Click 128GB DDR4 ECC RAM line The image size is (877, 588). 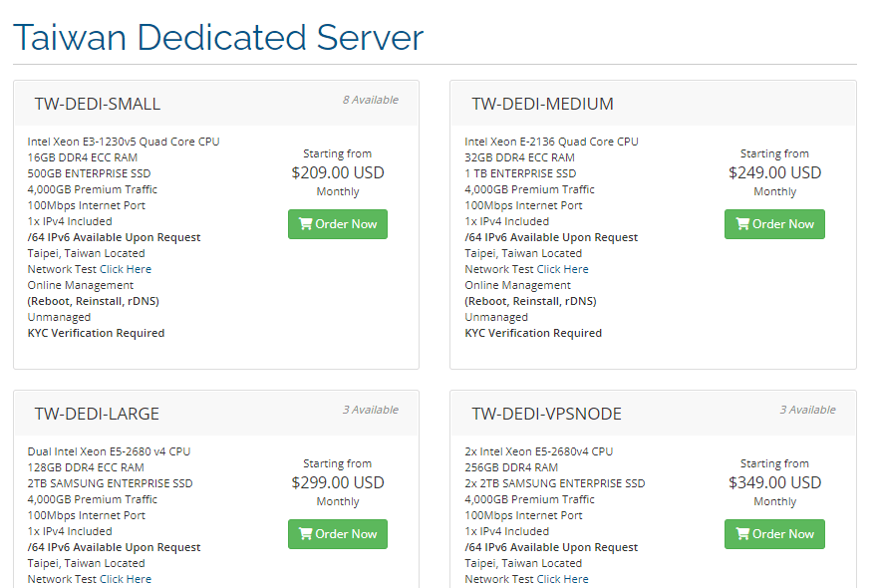tap(86, 467)
